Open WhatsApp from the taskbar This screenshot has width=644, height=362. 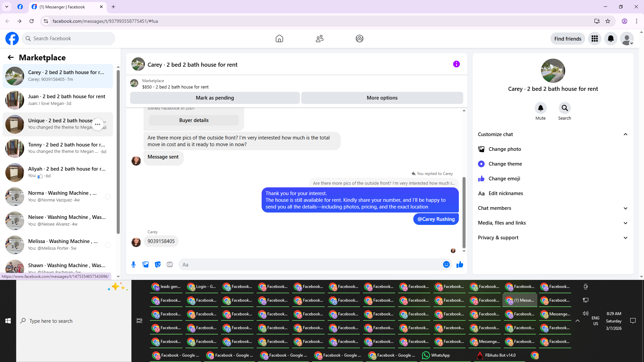pyautogui.click(x=436, y=355)
